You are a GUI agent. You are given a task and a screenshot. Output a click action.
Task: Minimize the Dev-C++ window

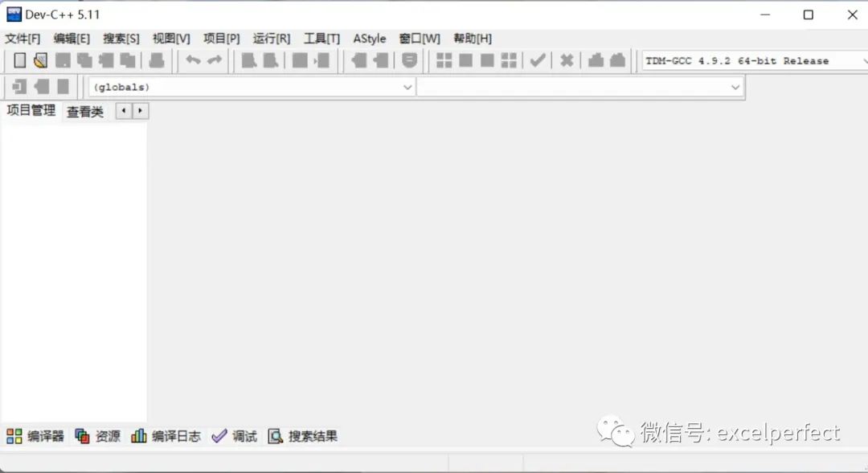point(765,14)
